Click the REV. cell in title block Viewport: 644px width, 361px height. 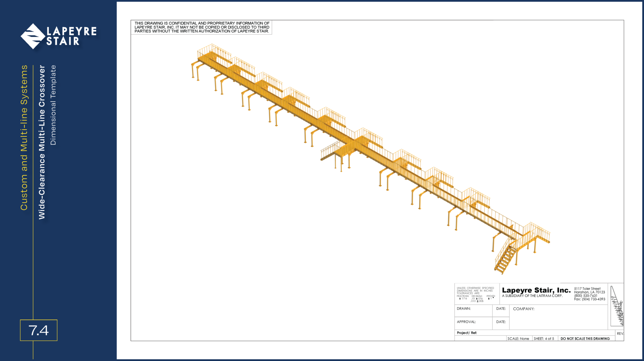click(620, 333)
